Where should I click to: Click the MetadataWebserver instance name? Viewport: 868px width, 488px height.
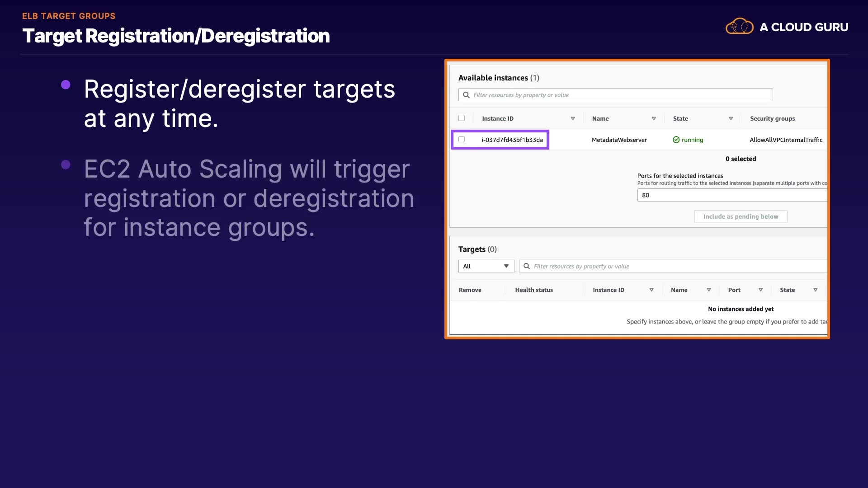pos(619,140)
